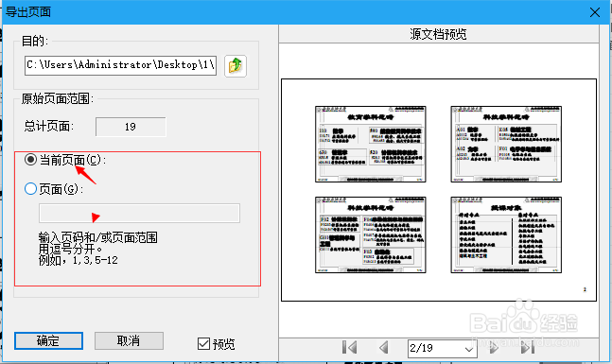The height and width of the screenshot is (364, 612).
Task: Click the 源文档预览 header text
Action: click(x=438, y=34)
